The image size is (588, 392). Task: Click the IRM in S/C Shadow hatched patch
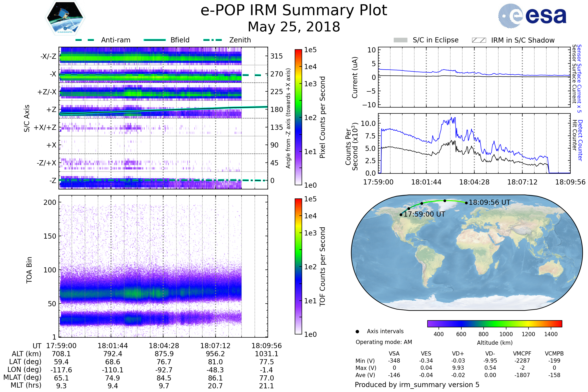point(479,40)
